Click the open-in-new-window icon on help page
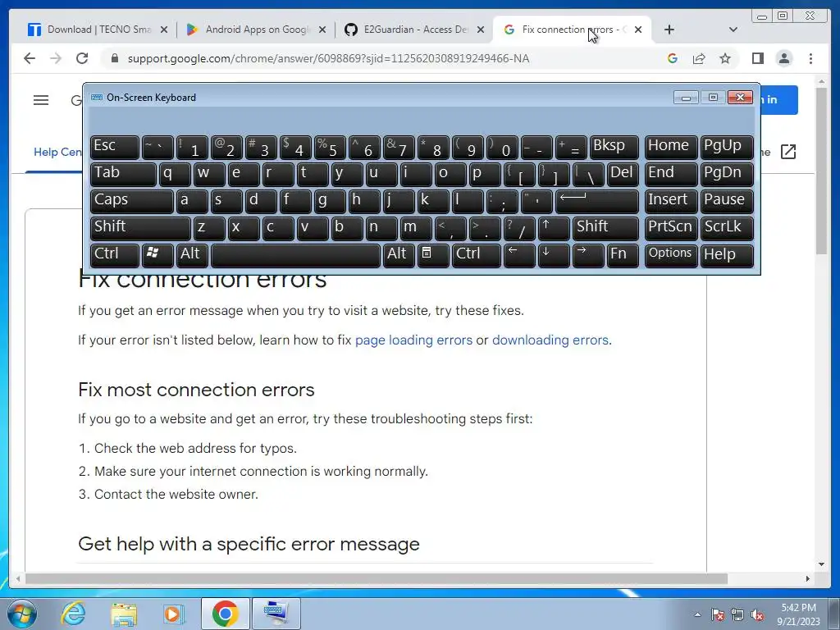840x630 pixels. coord(788,152)
